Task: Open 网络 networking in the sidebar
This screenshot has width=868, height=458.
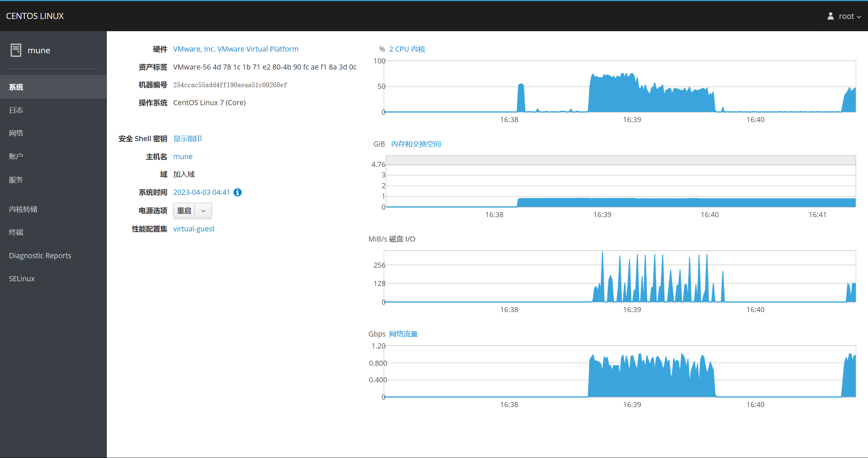Action: tap(53, 133)
